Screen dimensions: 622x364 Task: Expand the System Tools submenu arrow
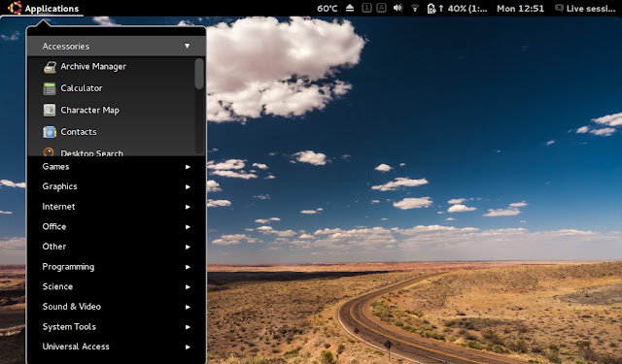[x=188, y=327]
